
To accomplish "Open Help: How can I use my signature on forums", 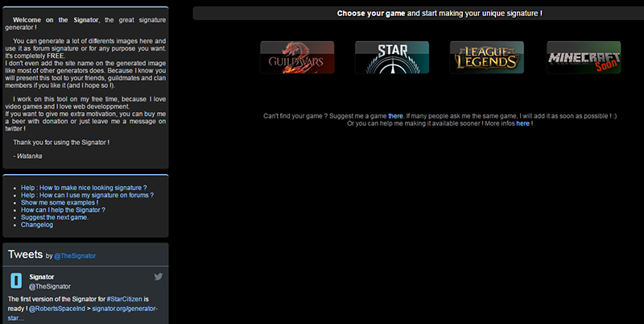I will [x=87, y=195].
